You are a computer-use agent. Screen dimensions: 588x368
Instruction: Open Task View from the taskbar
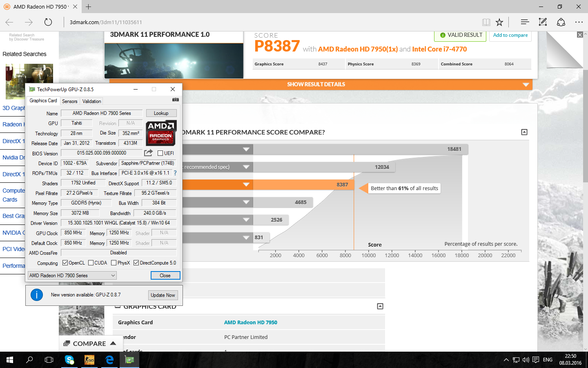coord(49,360)
